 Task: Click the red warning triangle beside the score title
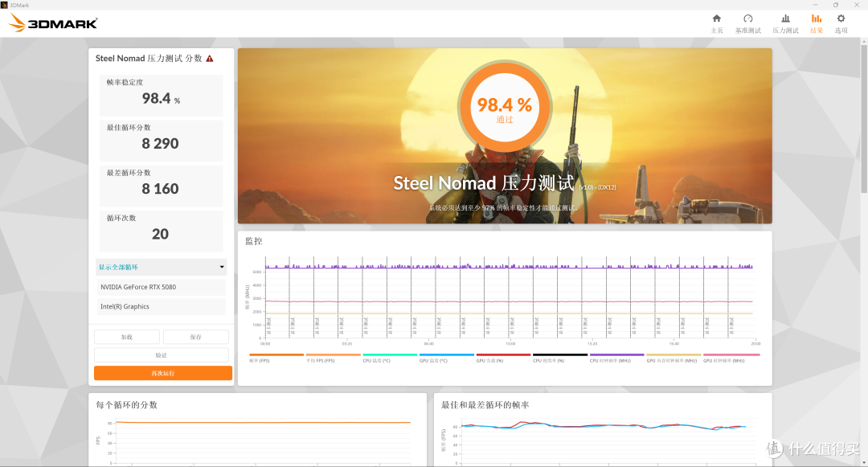tap(210, 59)
